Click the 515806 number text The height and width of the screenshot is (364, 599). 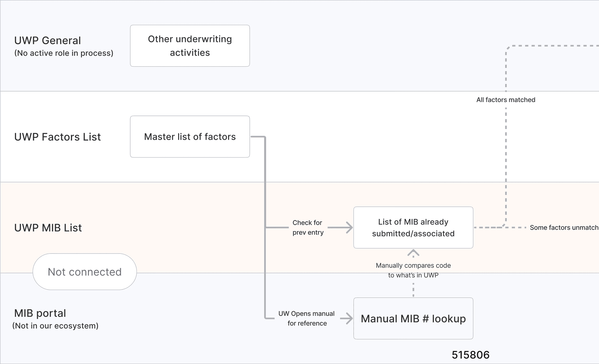click(x=470, y=355)
